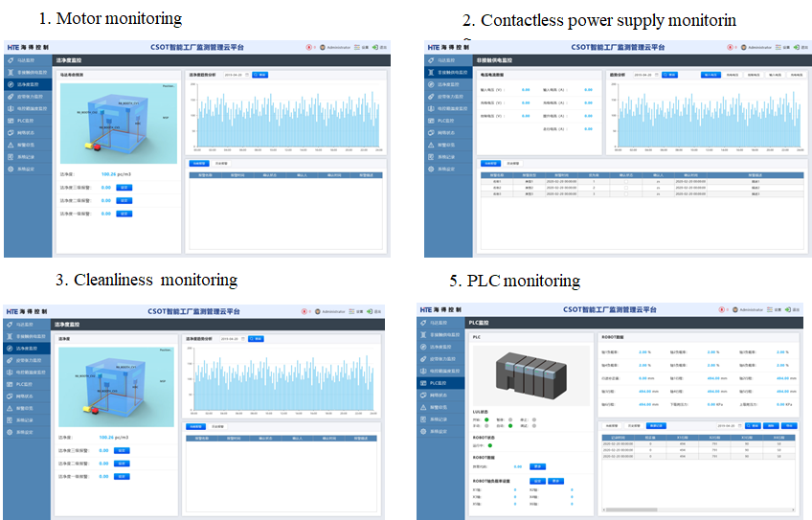Screen dimensions: 812x520
Task: Open date picker above PLC monitoring data table
Action: click(728, 425)
